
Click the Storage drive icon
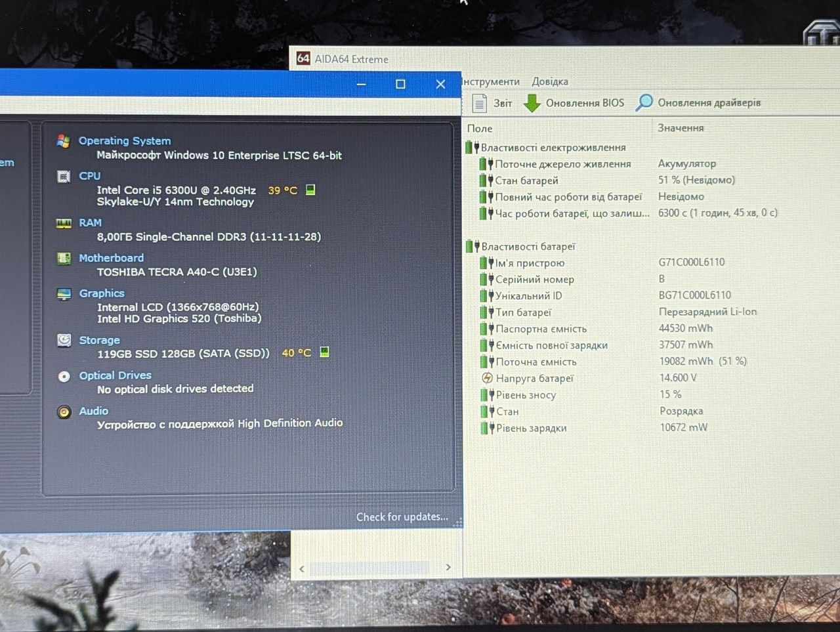coord(64,340)
